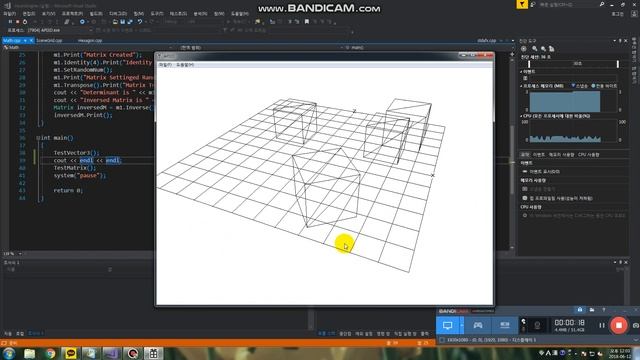Select Bandicam game recording mode

click(478, 325)
